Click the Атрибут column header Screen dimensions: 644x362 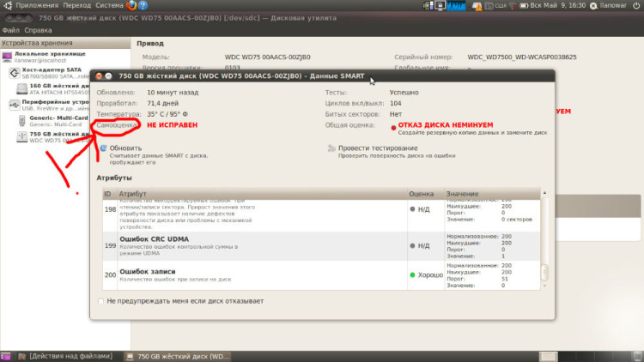pos(262,194)
